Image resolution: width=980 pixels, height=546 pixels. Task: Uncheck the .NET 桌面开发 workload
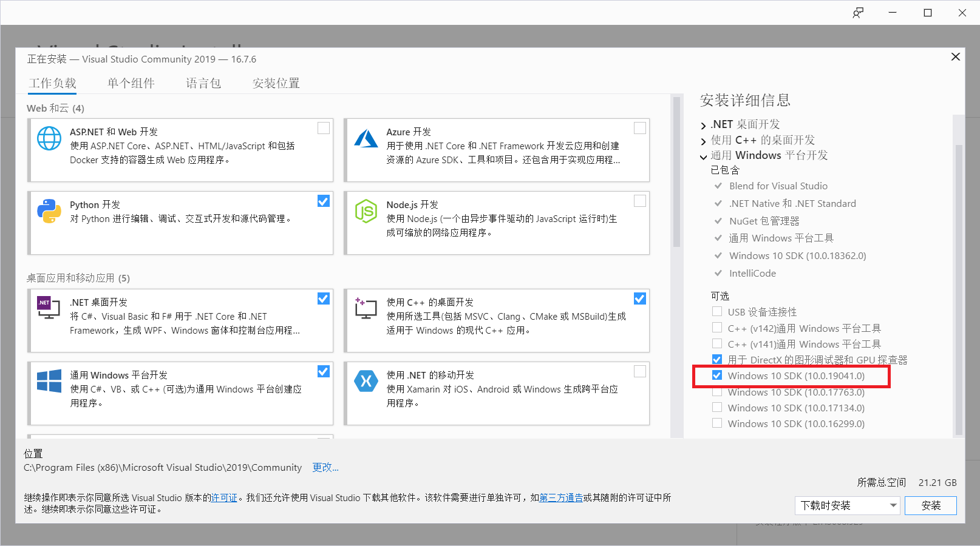click(324, 298)
